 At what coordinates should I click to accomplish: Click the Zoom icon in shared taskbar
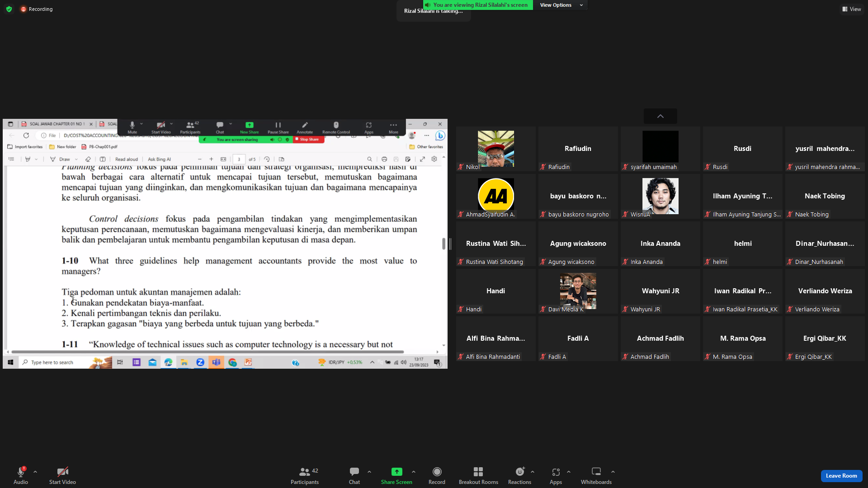coord(200,362)
